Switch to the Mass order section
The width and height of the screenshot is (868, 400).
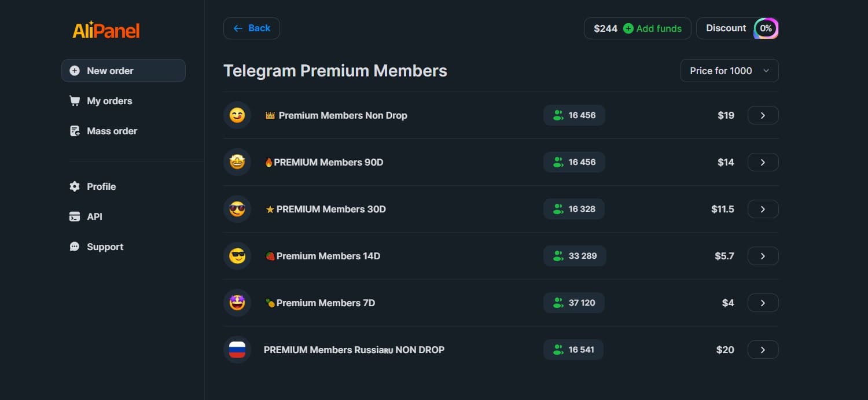click(x=112, y=131)
